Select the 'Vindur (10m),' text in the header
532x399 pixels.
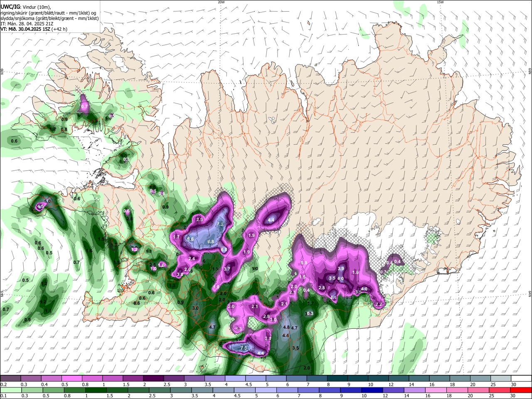36,7
